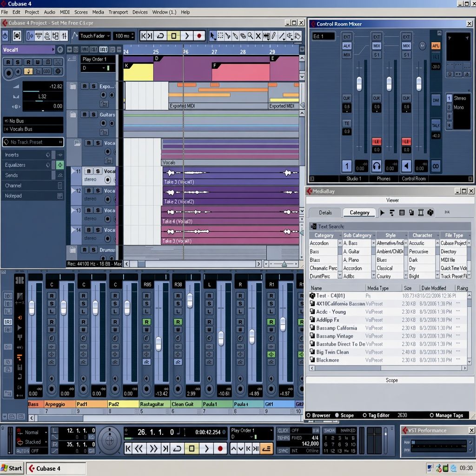Image resolution: width=476 pixels, height=476 pixels.
Task: Solo track 11 Vocal take
Action: click(x=98, y=171)
